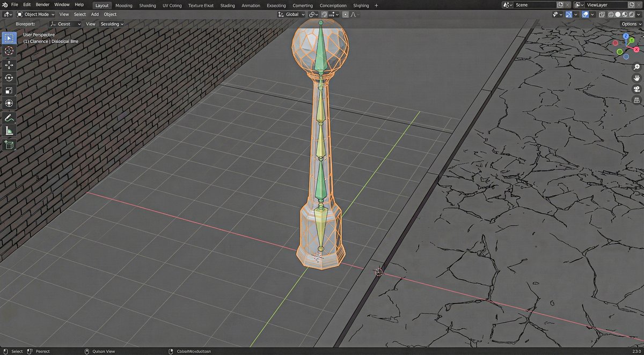Expand the Global orientation dropdown
Screen dimensions: 644x355
292,14
